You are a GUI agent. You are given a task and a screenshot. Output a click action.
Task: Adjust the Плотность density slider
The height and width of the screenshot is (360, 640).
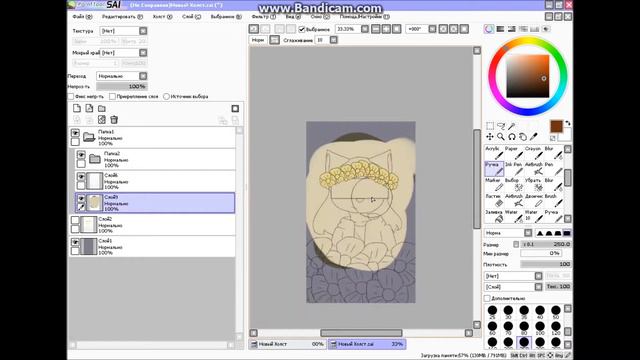[546, 264]
